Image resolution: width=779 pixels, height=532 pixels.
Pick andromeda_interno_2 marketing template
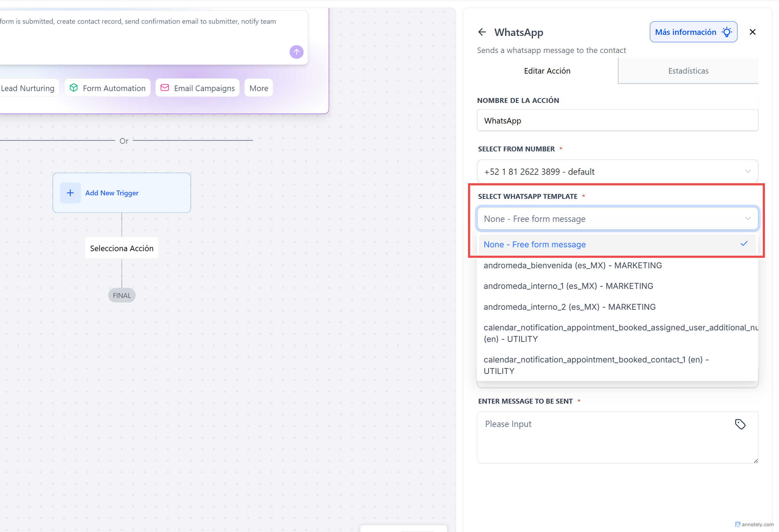569,307
